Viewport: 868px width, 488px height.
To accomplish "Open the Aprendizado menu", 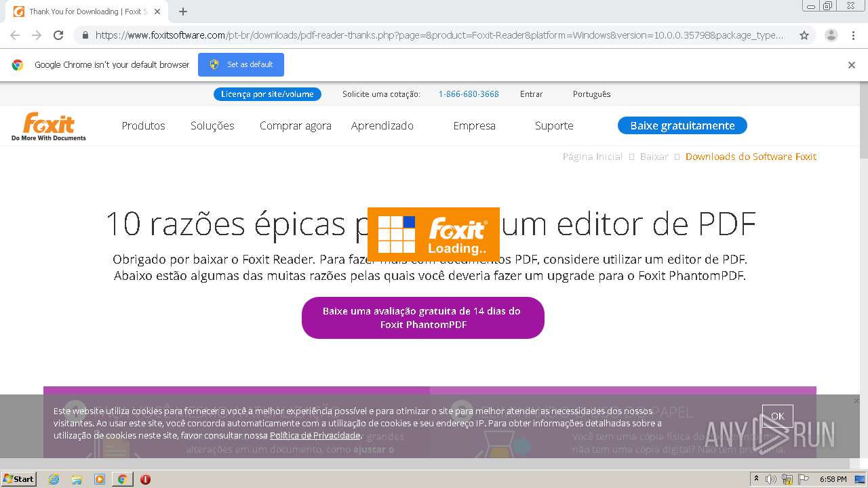I will pos(382,125).
